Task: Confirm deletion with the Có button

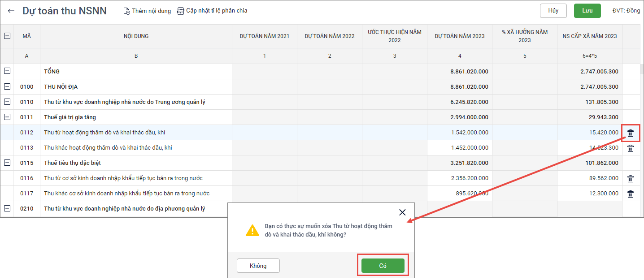Action: click(x=383, y=266)
